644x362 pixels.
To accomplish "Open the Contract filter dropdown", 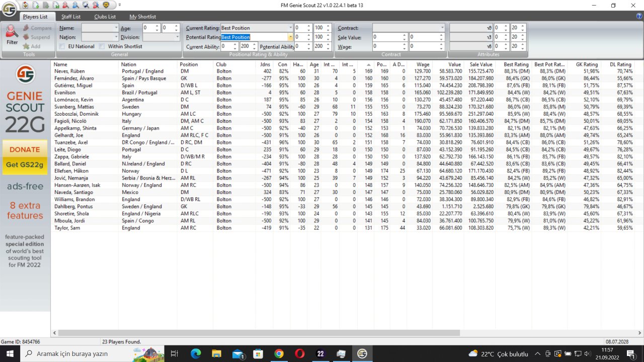I will (x=442, y=28).
